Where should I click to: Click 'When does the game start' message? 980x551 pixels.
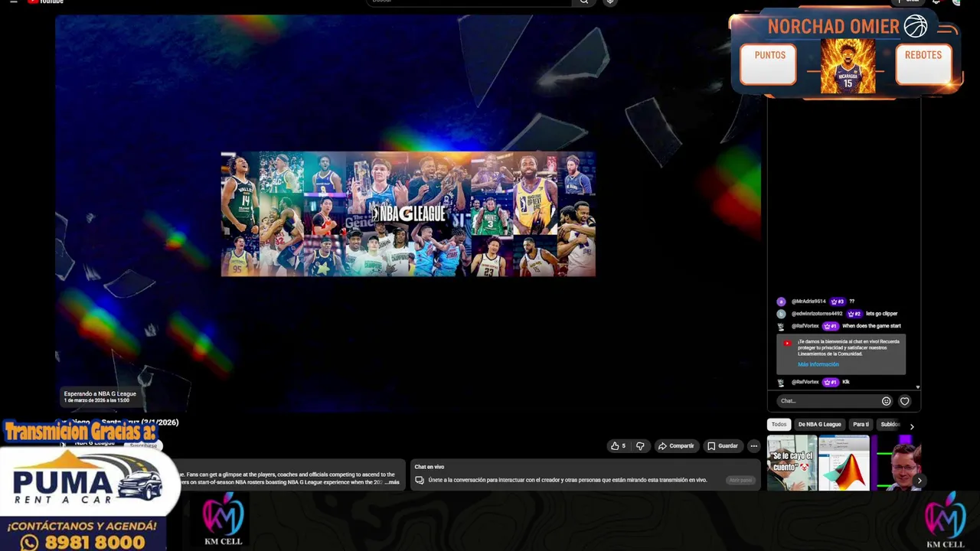(871, 326)
